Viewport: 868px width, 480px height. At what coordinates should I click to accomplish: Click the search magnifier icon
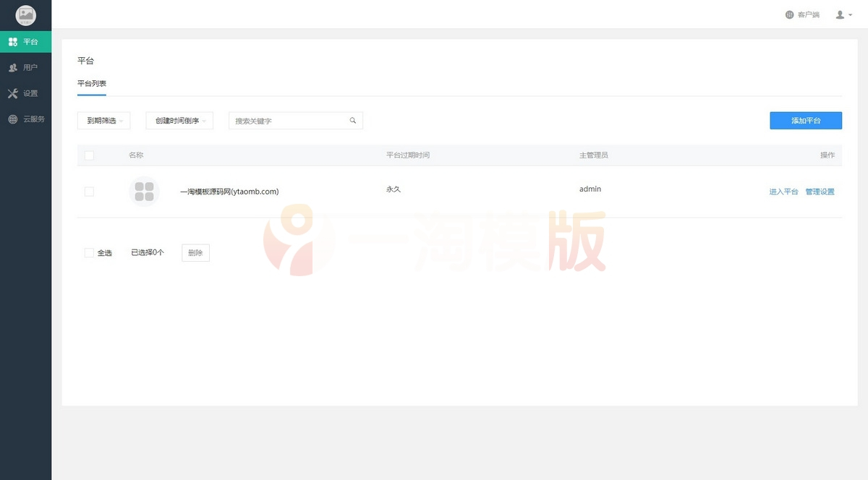click(353, 120)
